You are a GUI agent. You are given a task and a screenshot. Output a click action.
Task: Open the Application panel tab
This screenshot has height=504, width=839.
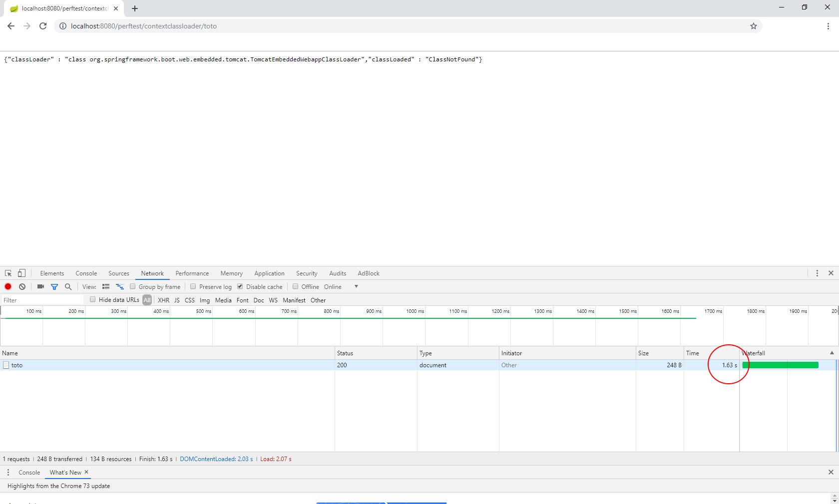click(269, 273)
